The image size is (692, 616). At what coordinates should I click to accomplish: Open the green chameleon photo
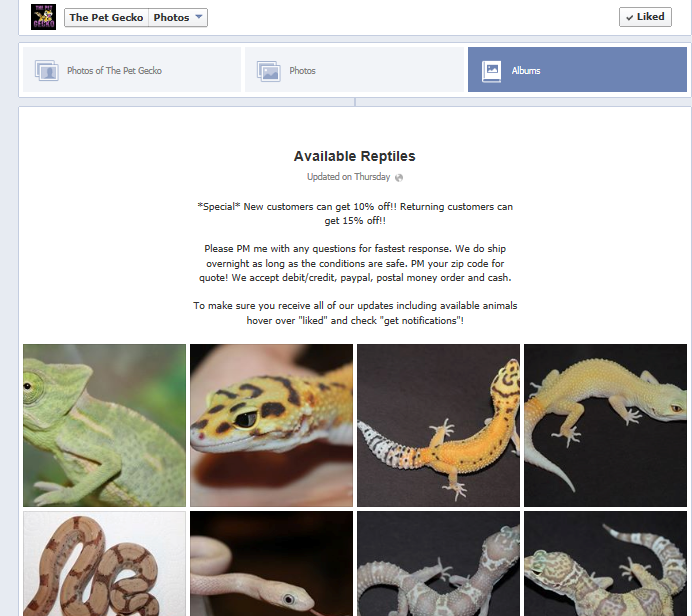(x=105, y=425)
